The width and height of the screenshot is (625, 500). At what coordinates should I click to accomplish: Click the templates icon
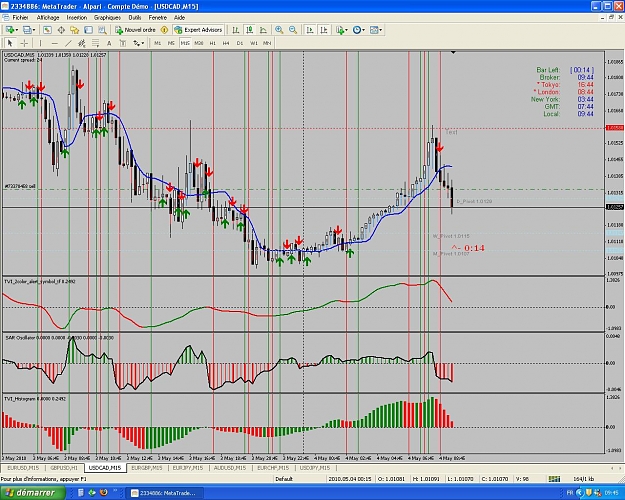(x=374, y=30)
